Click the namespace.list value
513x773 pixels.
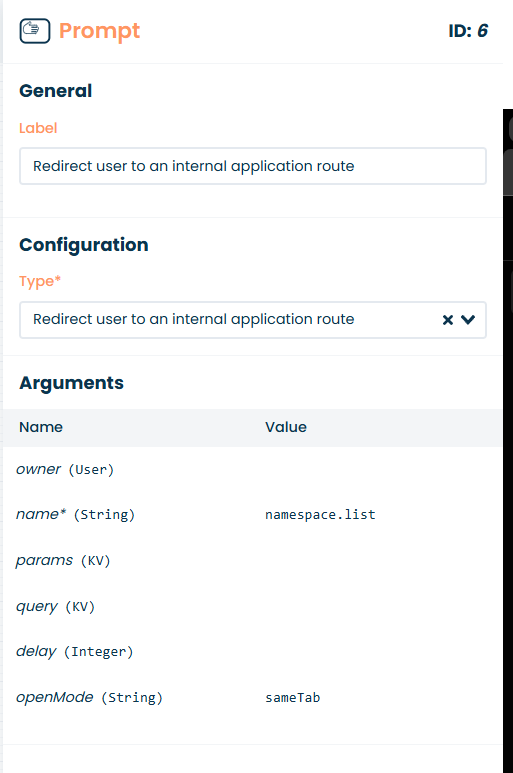click(x=320, y=515)
